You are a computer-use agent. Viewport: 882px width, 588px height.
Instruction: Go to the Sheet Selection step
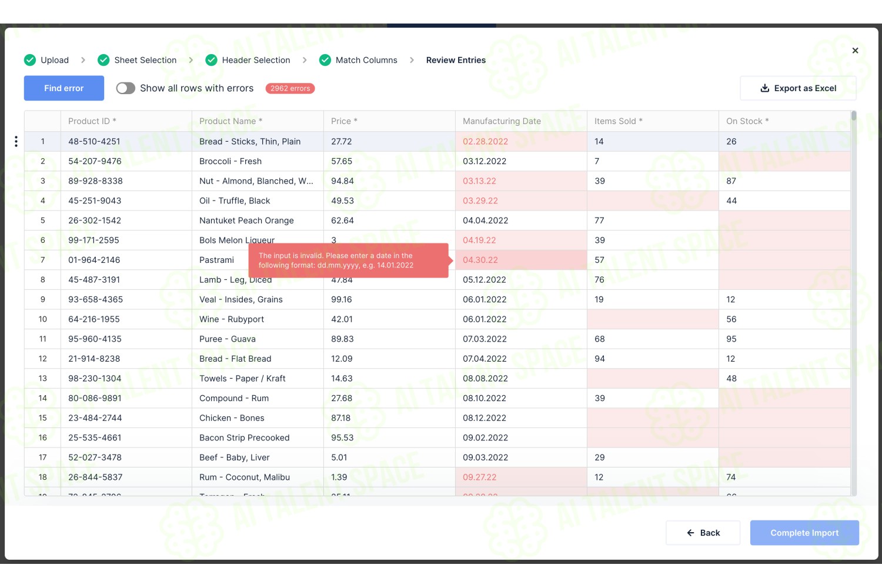pyautogui.click(x=145, y=60)
